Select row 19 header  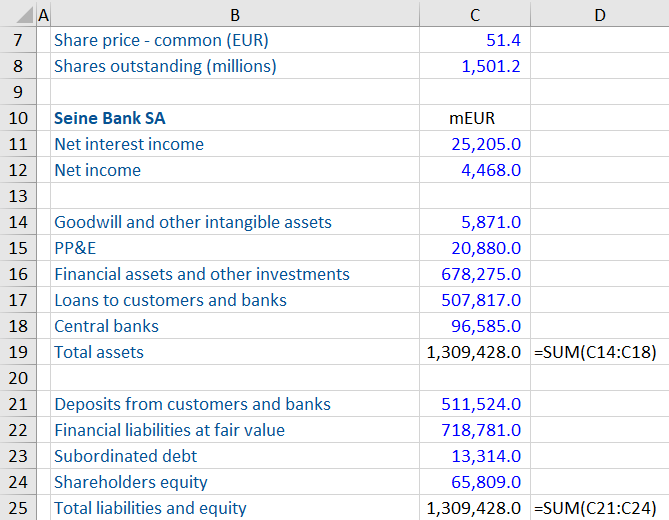pos(17,352)
